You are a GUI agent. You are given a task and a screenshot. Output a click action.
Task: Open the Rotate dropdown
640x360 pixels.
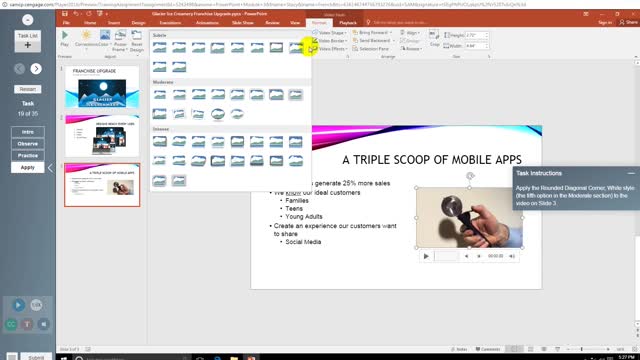point(411,49)
